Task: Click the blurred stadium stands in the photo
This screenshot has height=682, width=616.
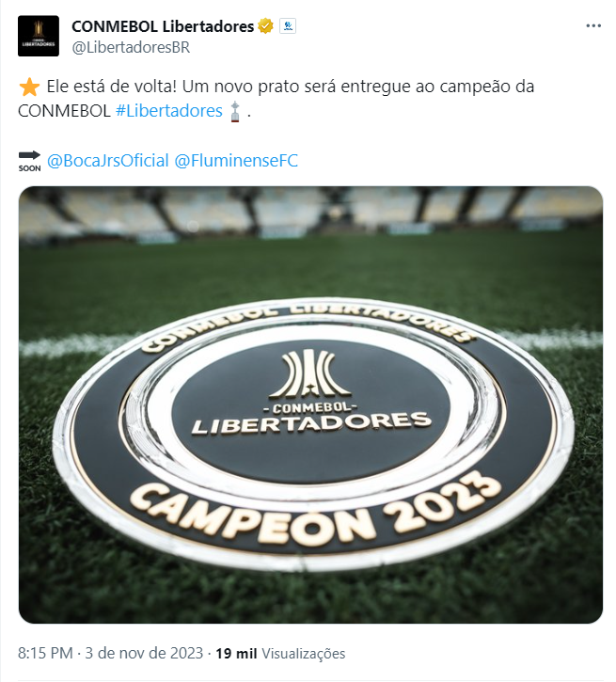Action: pos(310,214)
